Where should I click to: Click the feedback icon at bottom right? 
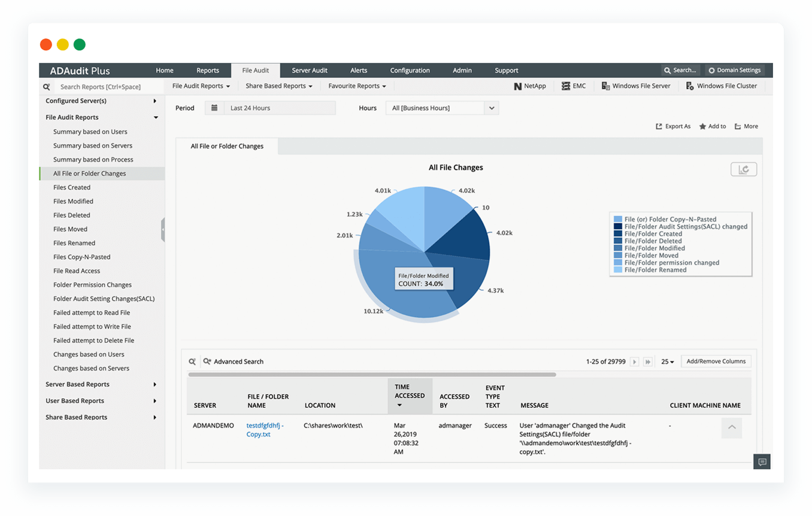[762, 462]
